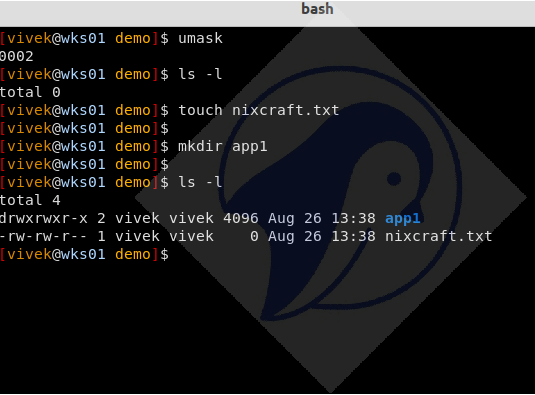Viewport: 535px width, 395px height.
Task: Click the drwxrwxr-x permission string
Action: click(44, 218)
